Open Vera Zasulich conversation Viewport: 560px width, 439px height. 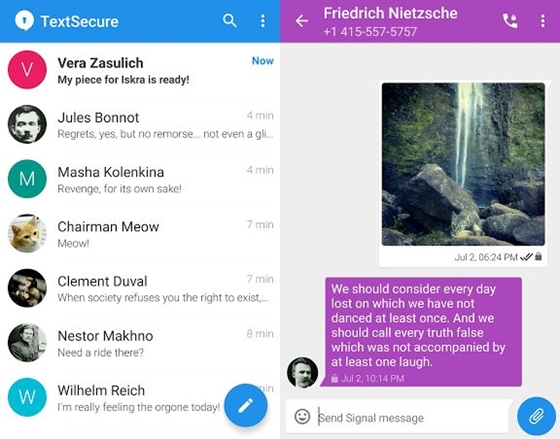tap(140, 70)
